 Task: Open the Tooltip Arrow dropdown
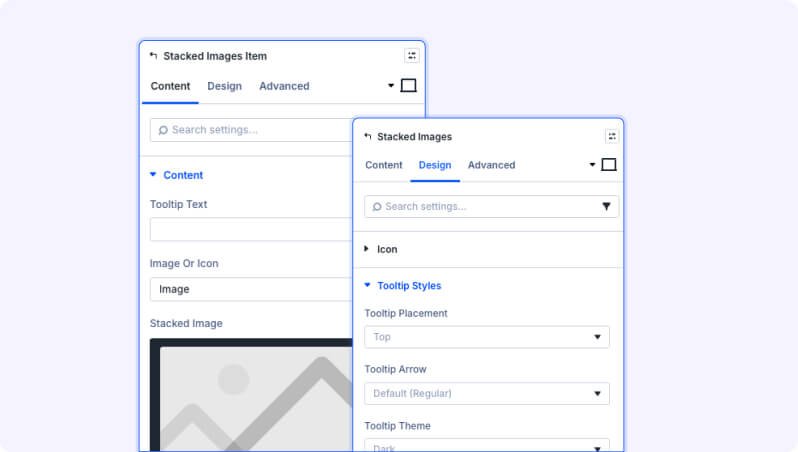pos(487,393)
